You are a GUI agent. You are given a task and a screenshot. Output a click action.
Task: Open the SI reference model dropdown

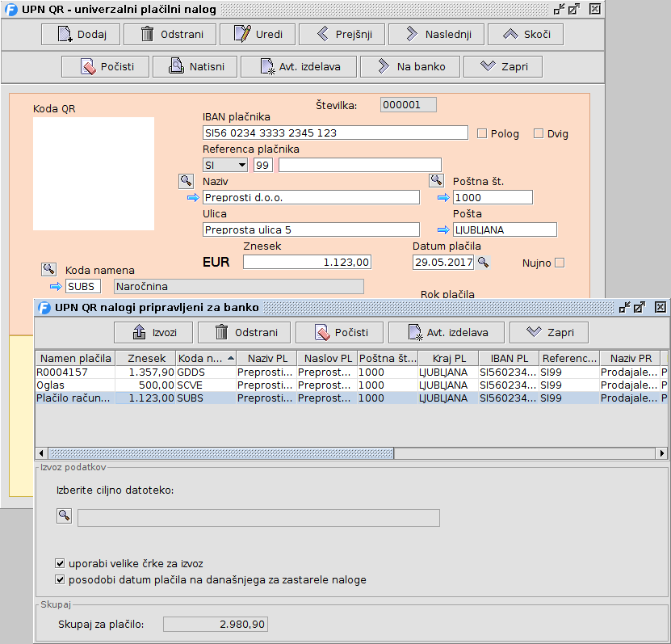coord(225,165)
